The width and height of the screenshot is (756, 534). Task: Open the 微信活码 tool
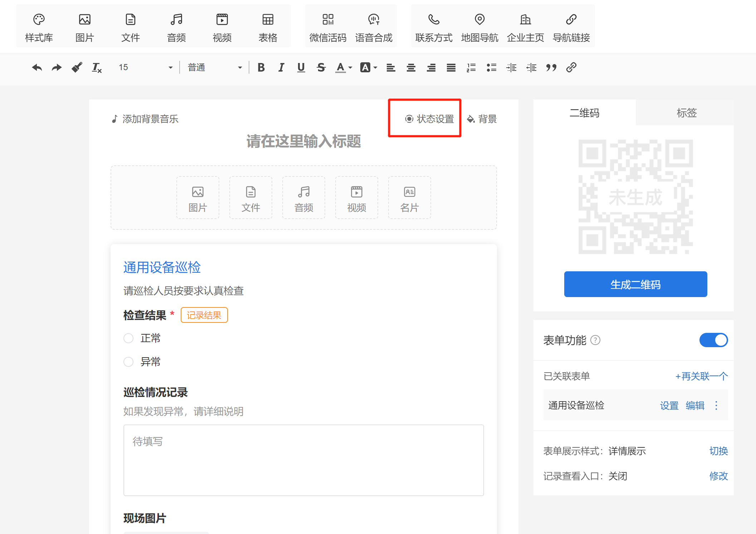[328, 27]
